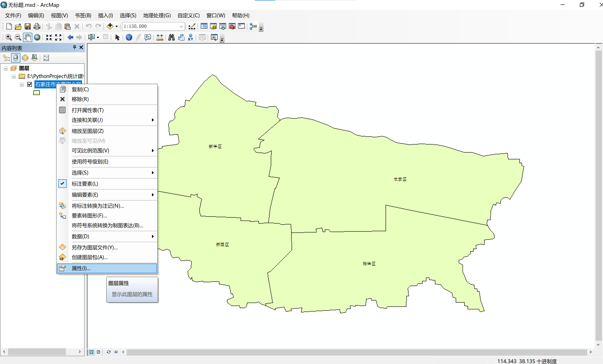Screen dimensions: 603x364
Task: Open the Find binoculars tool
Action: [x=171, y=37]
